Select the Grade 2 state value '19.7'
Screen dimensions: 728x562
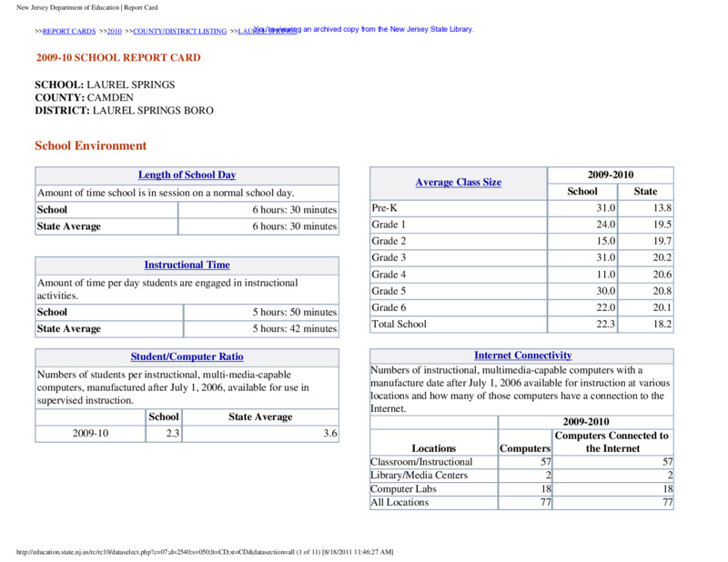click(x=662, y=241)
